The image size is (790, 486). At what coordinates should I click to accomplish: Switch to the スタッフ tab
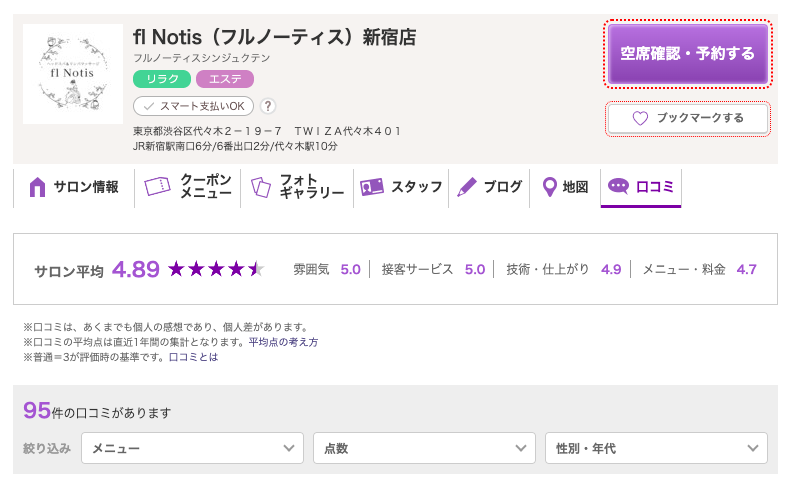[402, 187]
